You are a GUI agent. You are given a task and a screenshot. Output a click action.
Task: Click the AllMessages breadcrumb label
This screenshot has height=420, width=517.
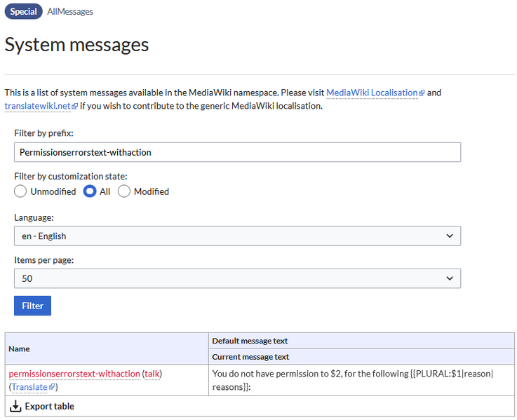(70, 12)
